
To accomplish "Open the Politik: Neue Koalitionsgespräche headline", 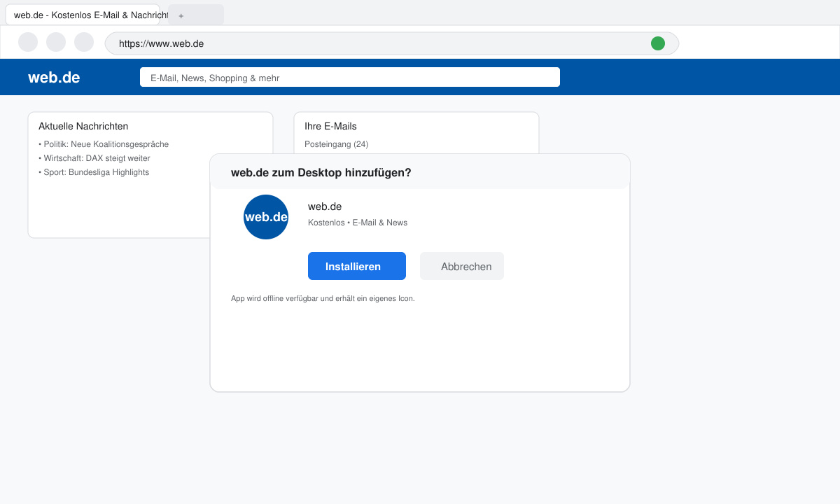I will [x=104, y=144].
